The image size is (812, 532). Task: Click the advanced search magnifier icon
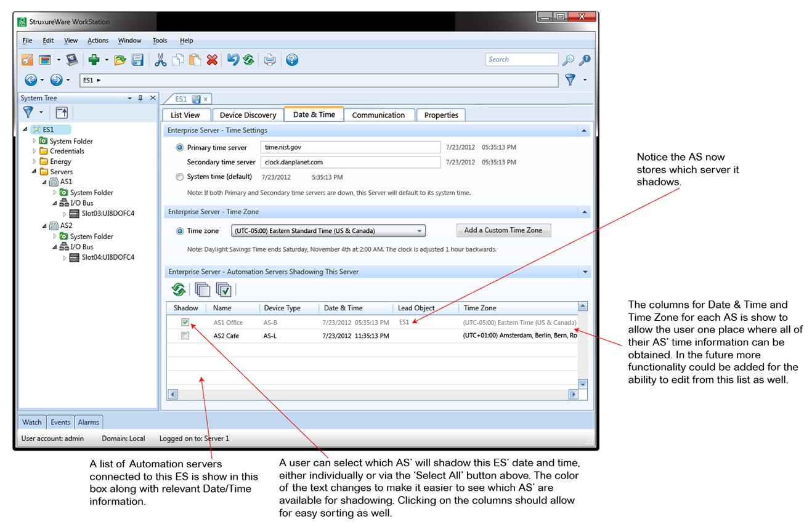click(x=585, y=60)
